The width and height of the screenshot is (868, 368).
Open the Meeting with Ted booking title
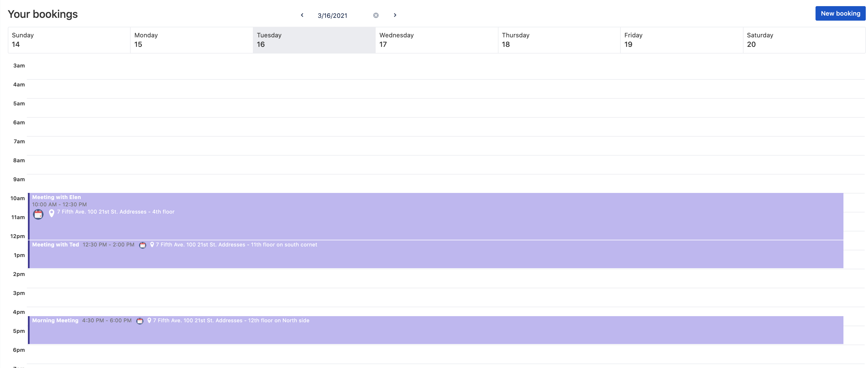click(55, 245)
